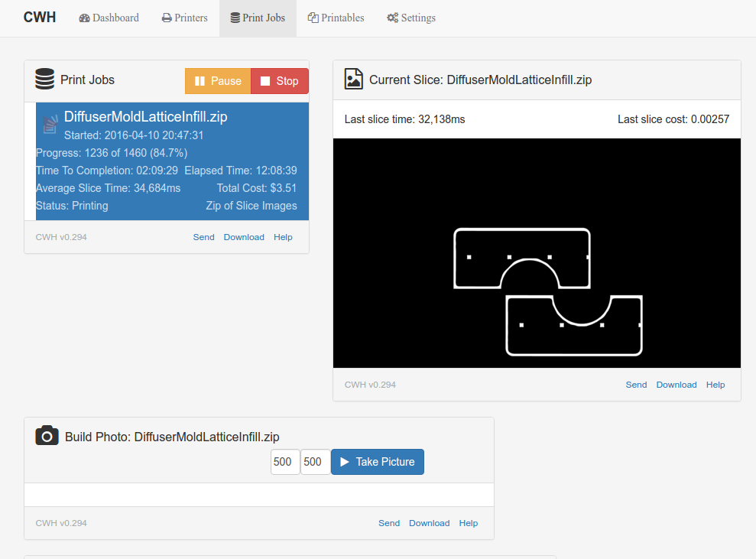
Task: Stop the current print job
Action: (279, 81)
